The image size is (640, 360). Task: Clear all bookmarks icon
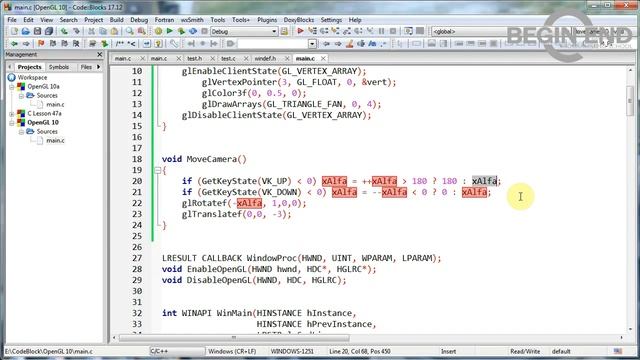point(76,43)
